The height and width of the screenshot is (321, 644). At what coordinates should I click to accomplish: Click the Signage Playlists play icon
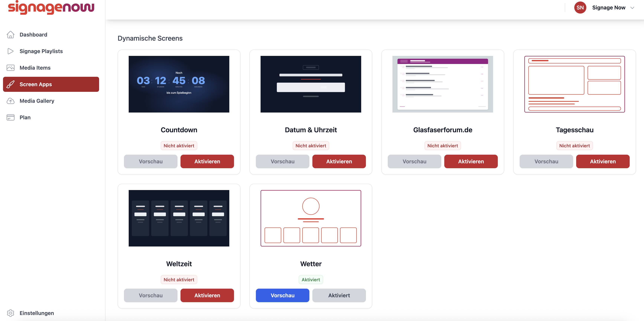click(x=11, y=51)
